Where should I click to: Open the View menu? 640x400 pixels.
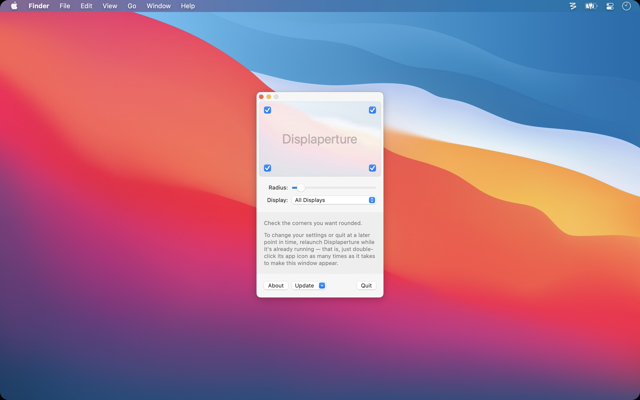(110, 6)
